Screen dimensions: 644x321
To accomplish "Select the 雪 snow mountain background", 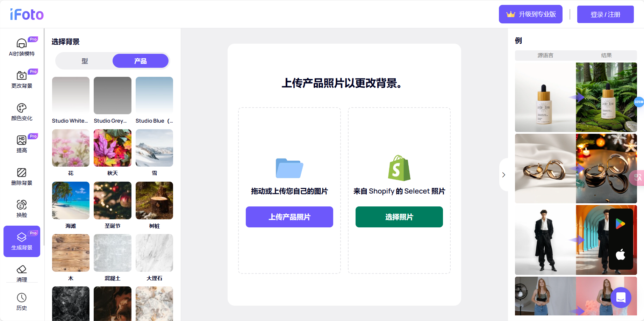I will 154,148.
